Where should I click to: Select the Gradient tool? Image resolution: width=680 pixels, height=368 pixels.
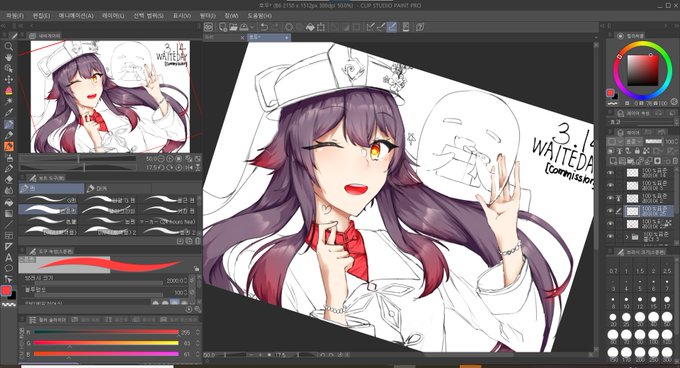point(8,213)
